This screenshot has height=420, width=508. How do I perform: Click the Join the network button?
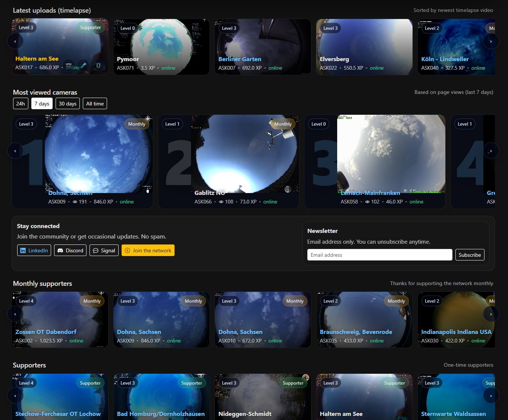(x=148, y=250)
